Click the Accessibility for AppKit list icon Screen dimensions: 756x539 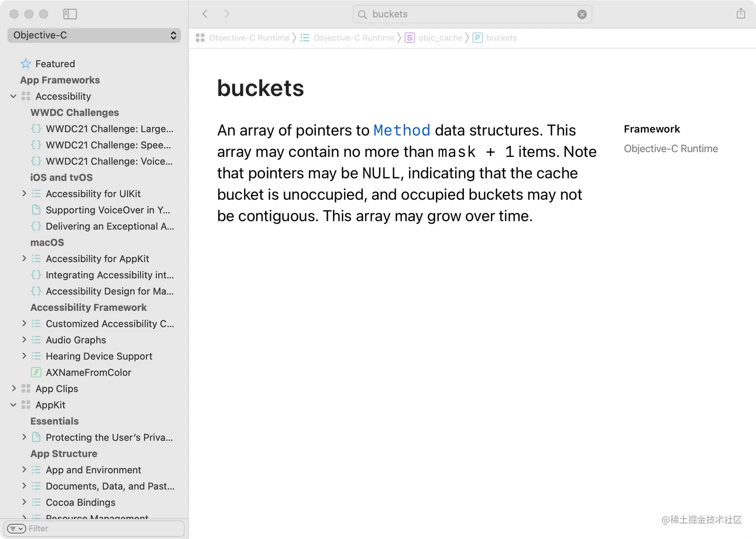(x=36, y=258)
